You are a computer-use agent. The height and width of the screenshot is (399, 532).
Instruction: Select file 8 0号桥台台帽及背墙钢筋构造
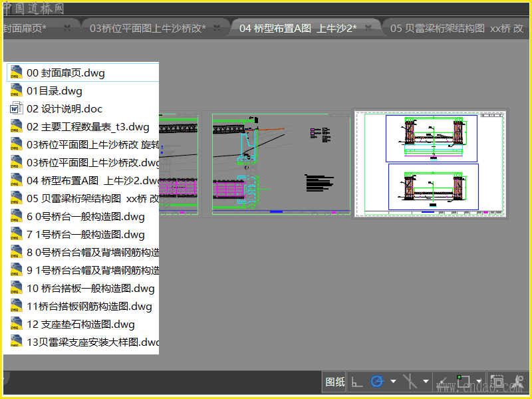pyautogui.click(x=82, y=253)
